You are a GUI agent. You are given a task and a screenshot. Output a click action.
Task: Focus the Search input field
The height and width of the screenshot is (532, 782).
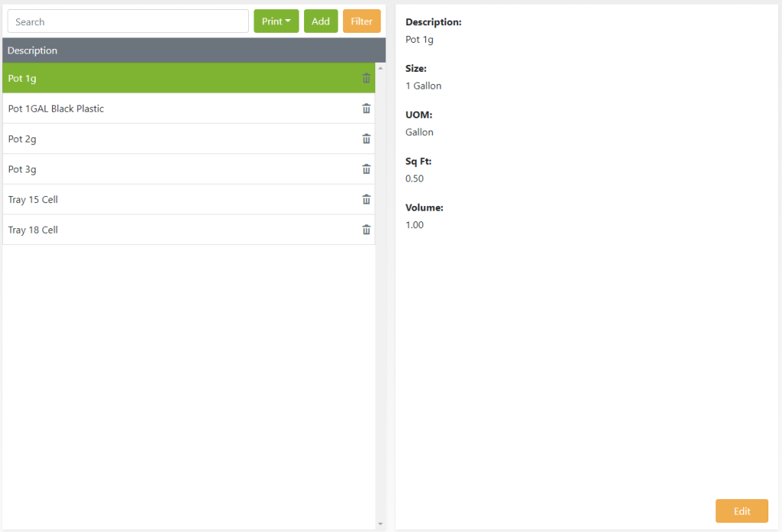(x=128, y=21)
